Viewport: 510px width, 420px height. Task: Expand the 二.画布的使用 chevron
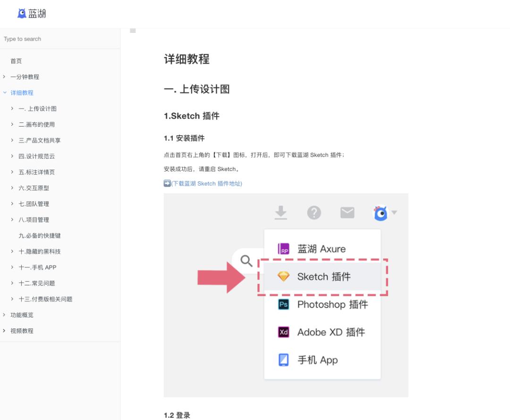(12, 124)
